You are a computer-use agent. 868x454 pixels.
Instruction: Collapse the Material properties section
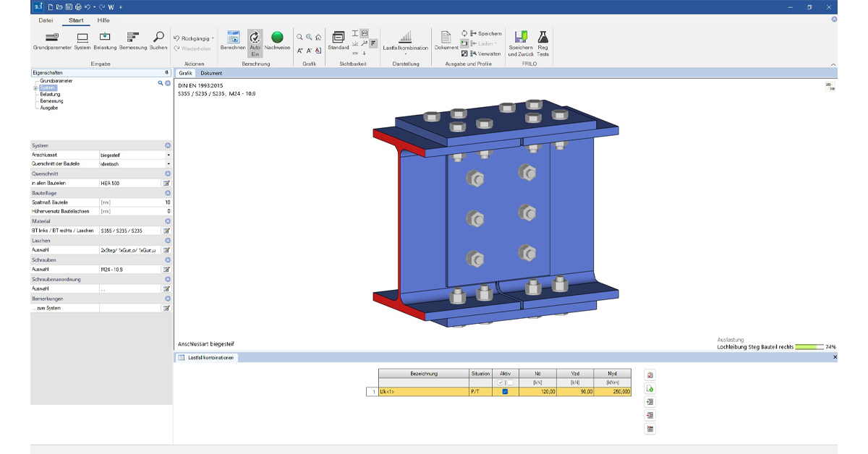pos(168,221)
